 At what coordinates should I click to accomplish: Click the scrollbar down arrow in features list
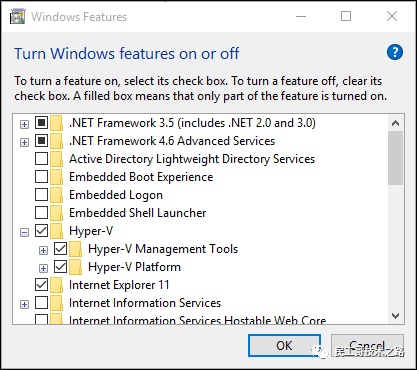click(396, 315)
